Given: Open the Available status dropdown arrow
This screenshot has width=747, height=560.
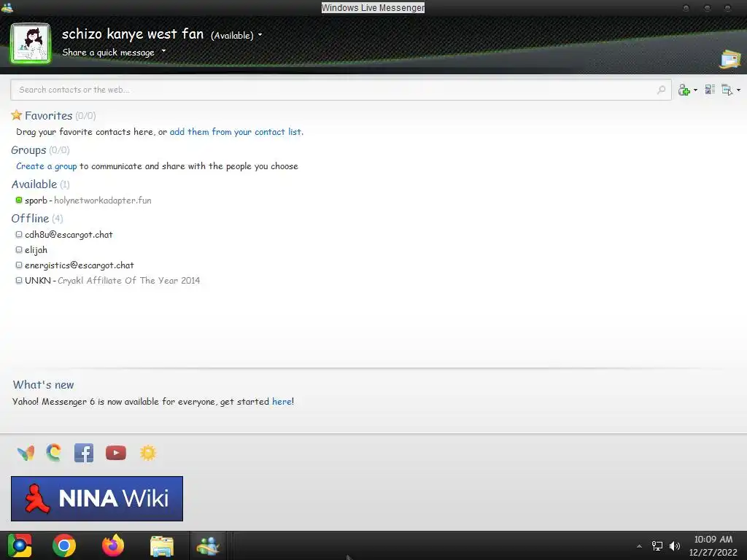Looking at the screenshot, I should pos(260,35).
